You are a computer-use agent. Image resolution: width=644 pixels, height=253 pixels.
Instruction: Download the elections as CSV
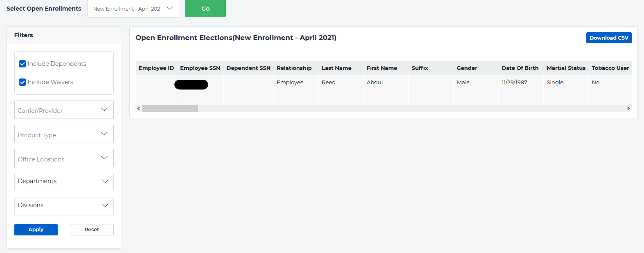(x=609, y=38)
